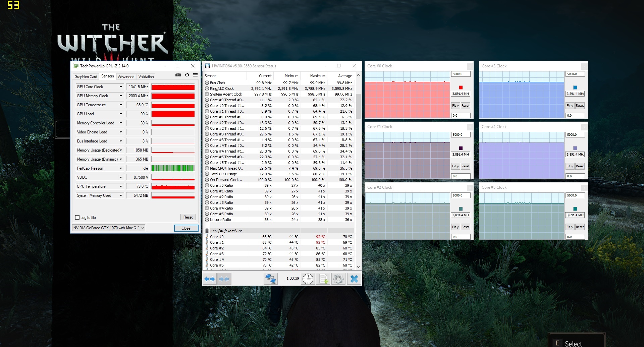The width and height of the screenshot is (644, 347).
Task: Open the VDDC sensor dropdown
Action: tap(121, 177)
